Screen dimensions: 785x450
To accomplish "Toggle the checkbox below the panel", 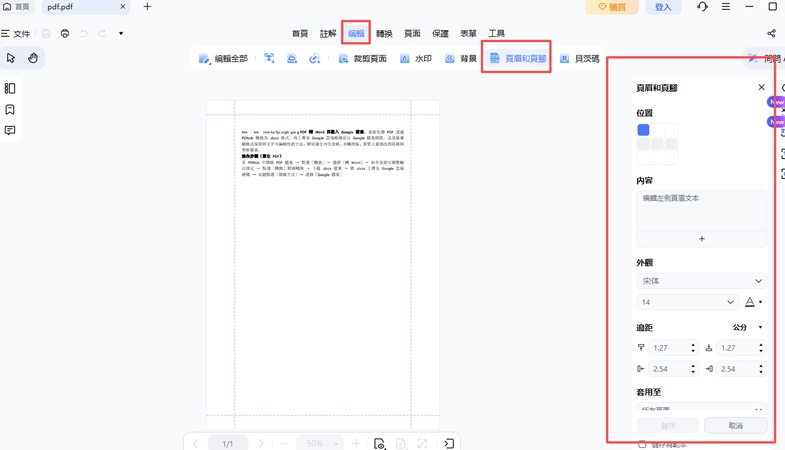I will pyautogui.click(x=642, y=444).
